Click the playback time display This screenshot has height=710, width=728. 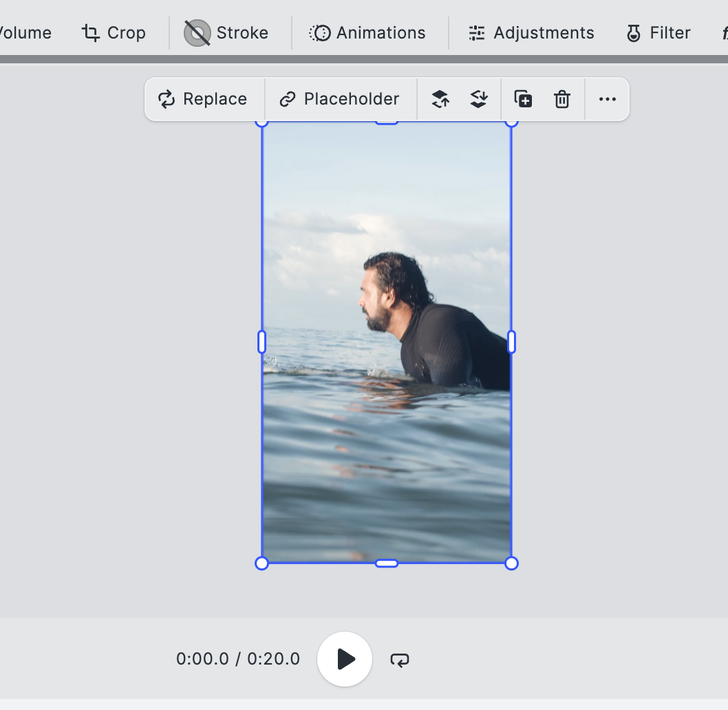click(x=237, y=658)
